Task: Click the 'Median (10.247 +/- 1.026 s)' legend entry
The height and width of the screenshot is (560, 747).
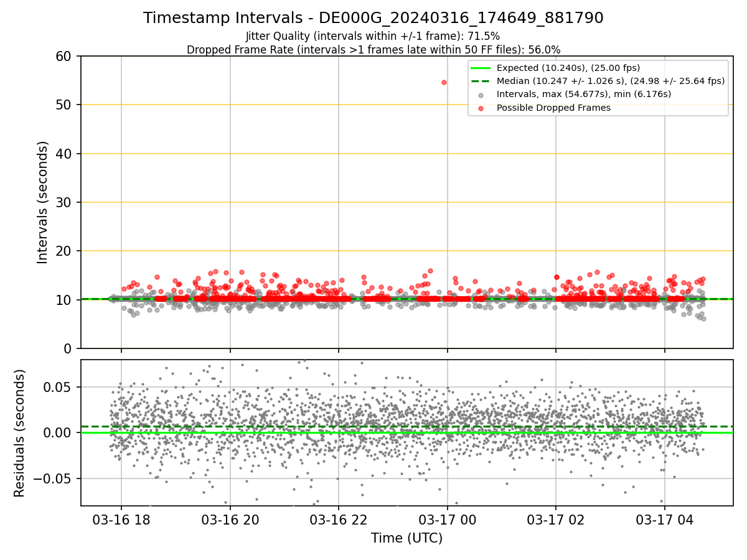Action: point(611,81)
